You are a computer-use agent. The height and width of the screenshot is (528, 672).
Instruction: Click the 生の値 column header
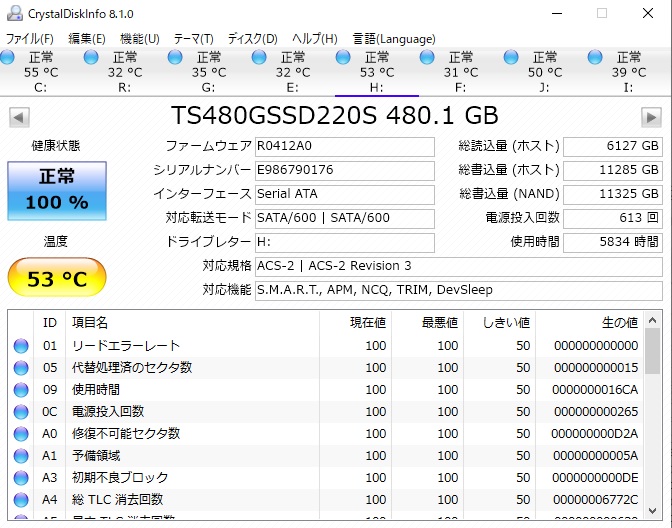pos(589,323)
